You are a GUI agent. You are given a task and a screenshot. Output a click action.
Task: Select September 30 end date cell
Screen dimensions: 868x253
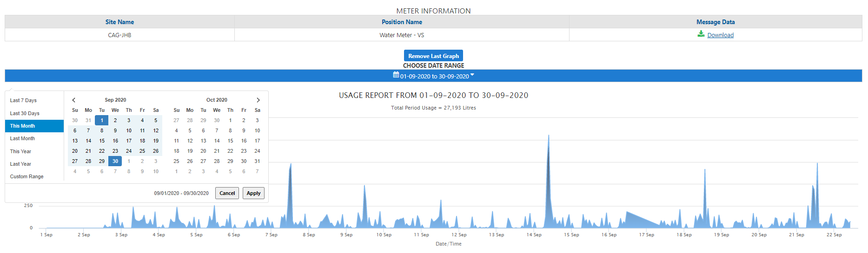pos(115,161)
